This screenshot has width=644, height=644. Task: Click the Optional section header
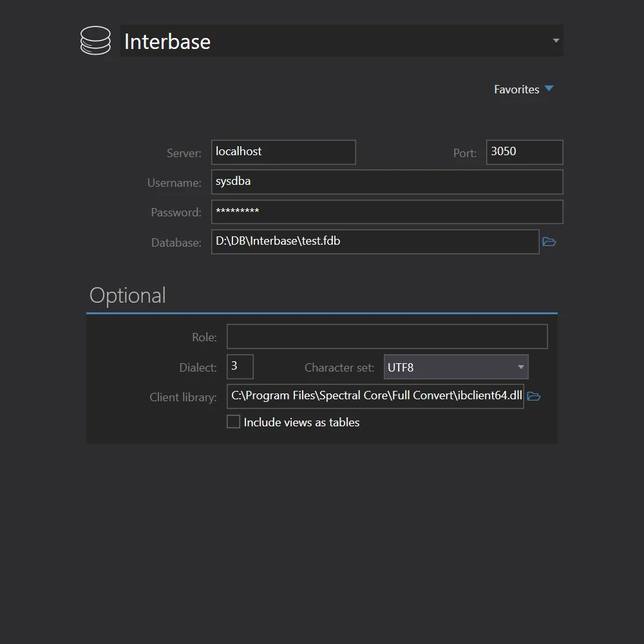(x=127, y=295)
